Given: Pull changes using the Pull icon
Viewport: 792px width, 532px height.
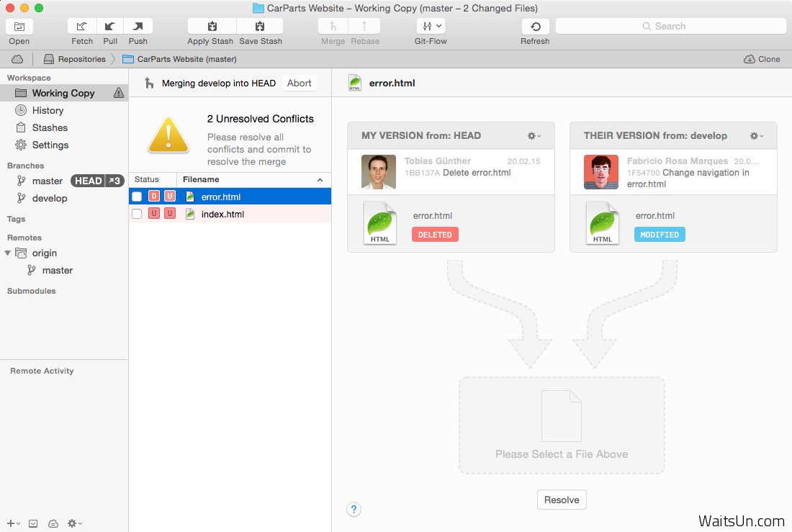Looking at the screenshot, I should (110, 27).
